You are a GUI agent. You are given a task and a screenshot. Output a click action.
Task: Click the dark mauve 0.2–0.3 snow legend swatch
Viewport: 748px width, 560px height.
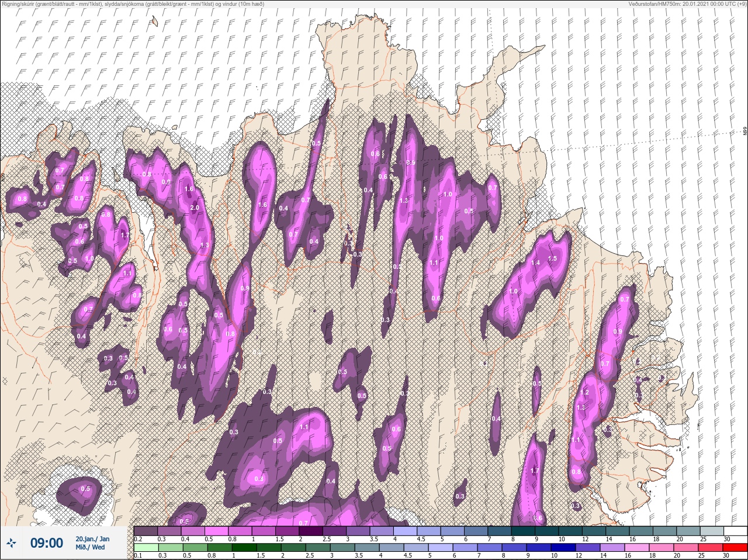click(146, 531)
